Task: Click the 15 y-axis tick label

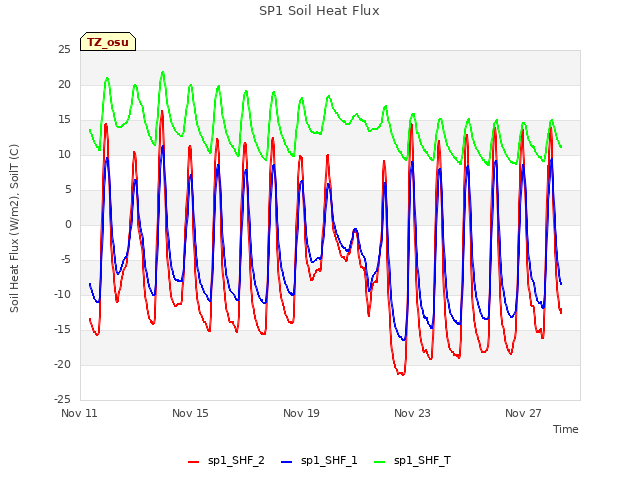Action: 64,120
